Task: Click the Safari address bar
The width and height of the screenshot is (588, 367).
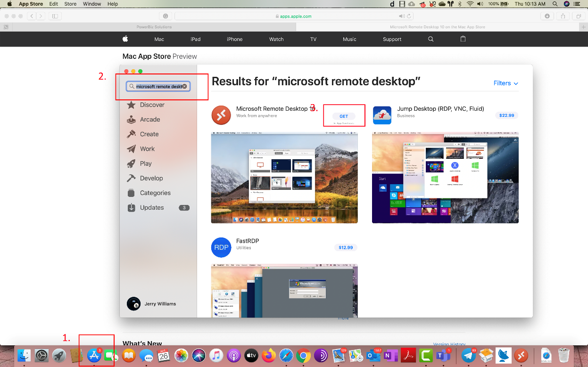Action: 293,16
